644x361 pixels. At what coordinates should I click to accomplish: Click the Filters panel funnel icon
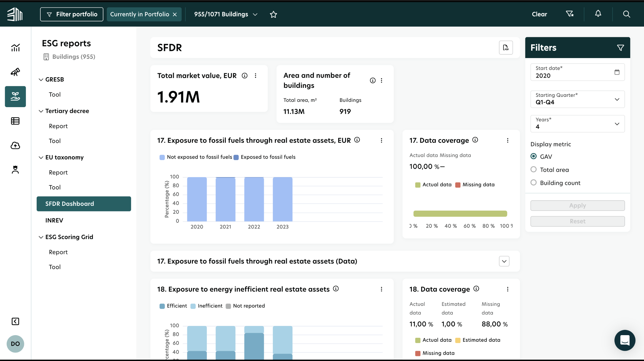tap(621, 47)
